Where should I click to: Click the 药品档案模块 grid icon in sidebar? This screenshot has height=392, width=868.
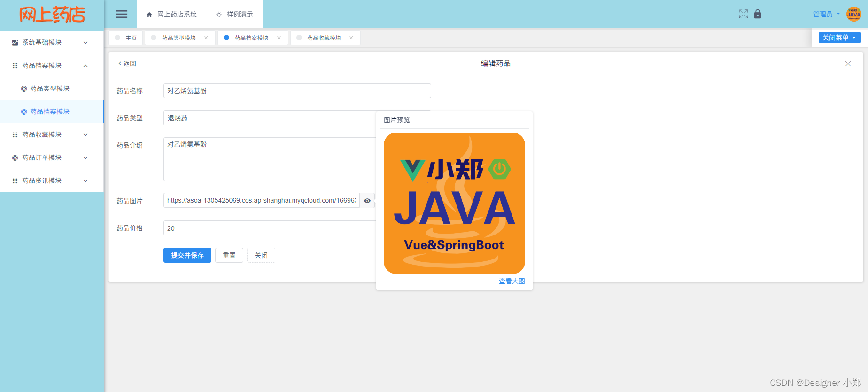[15, 66]
